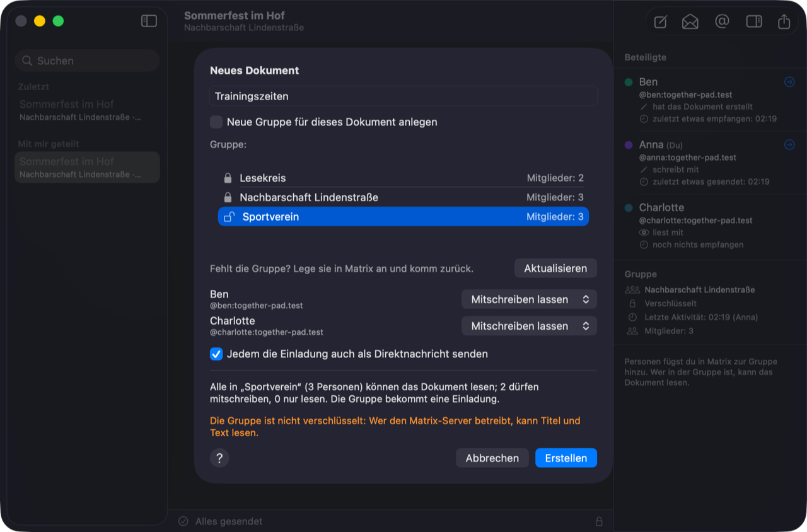Click the Suchen search field
This screenshot has width=807, height=532.
tap(87, 61)
